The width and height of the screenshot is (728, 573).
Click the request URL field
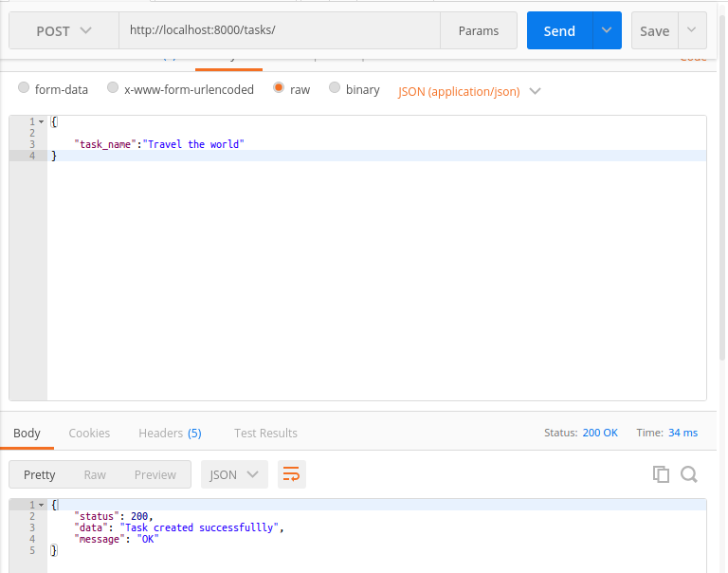tap(280, 30)
